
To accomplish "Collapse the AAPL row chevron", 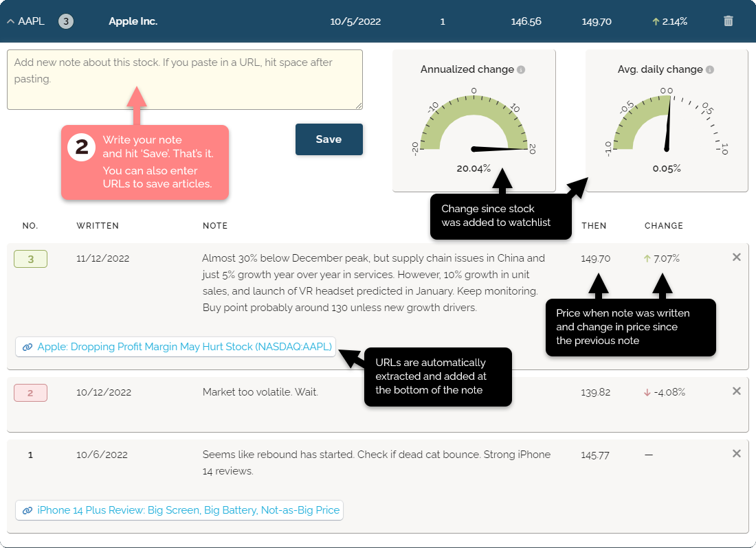I will [x=10, y=21].
